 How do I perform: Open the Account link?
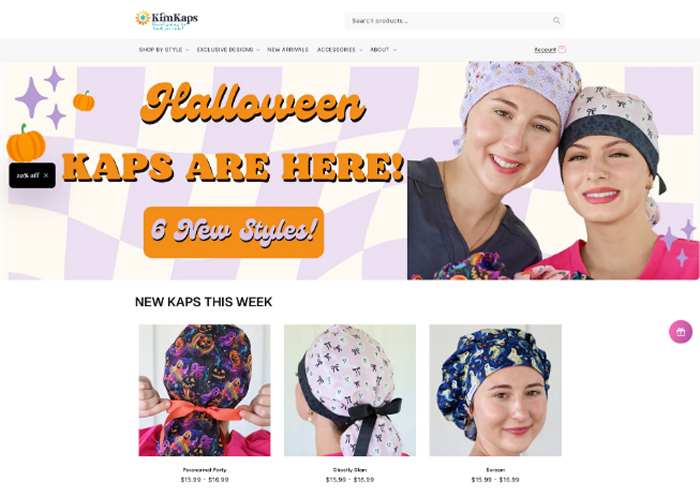pos(545,50)
